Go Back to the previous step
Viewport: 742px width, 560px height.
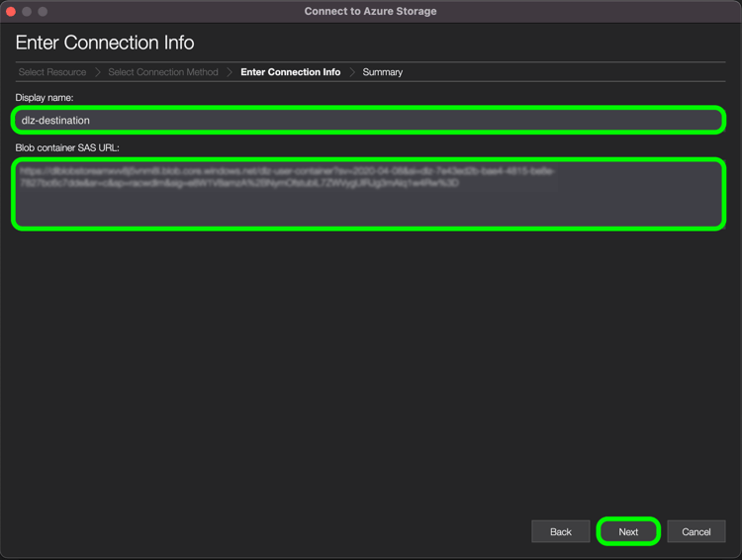pyautogui.click(x=560, y=531)
